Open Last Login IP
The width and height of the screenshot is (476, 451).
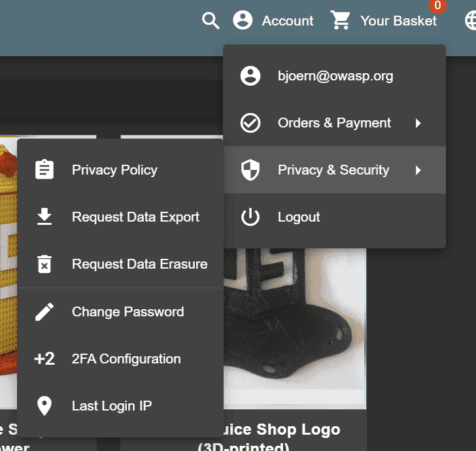pyautogui.click(x=120, y=406)
